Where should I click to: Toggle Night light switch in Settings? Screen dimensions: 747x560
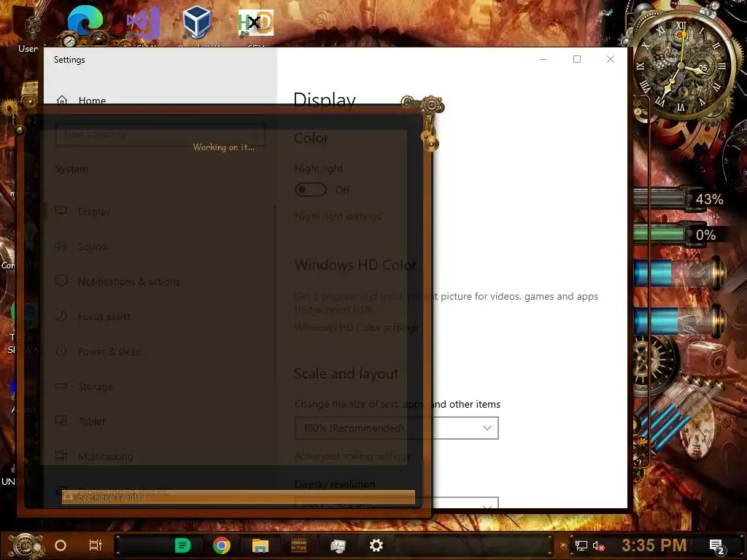[311, 190]
